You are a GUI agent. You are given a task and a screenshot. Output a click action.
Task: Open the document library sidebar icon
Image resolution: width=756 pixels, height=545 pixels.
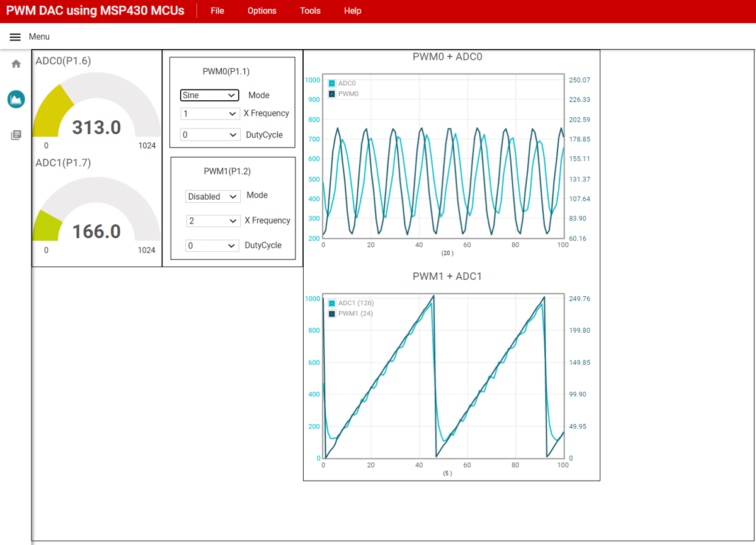tap(16, 135)
